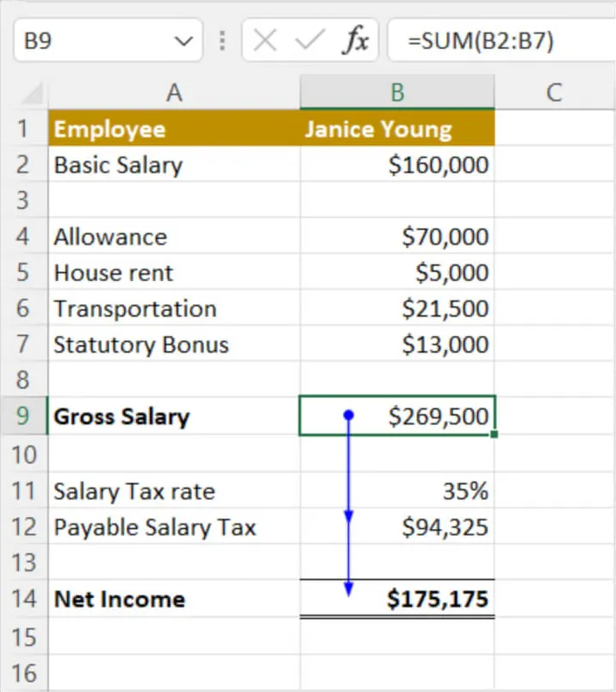Select the Janice Young header cell
The height and width of the screenshot is (692, 616).
coord(397,129)
